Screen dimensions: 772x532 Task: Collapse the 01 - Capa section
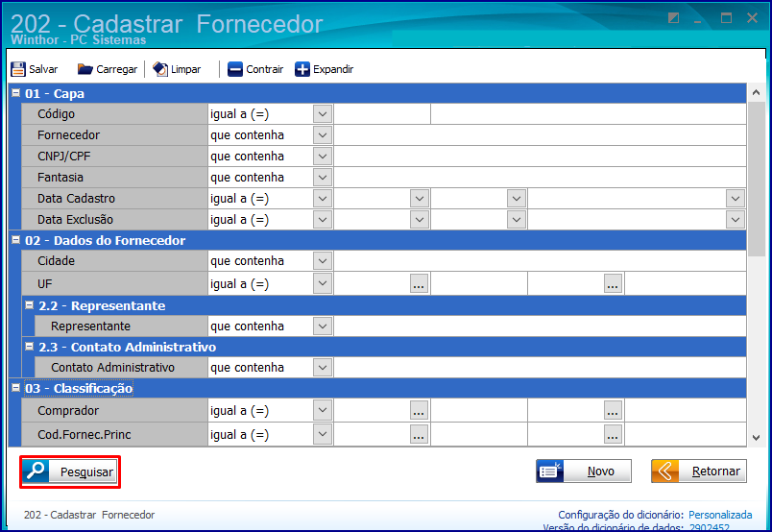[15, 92]
